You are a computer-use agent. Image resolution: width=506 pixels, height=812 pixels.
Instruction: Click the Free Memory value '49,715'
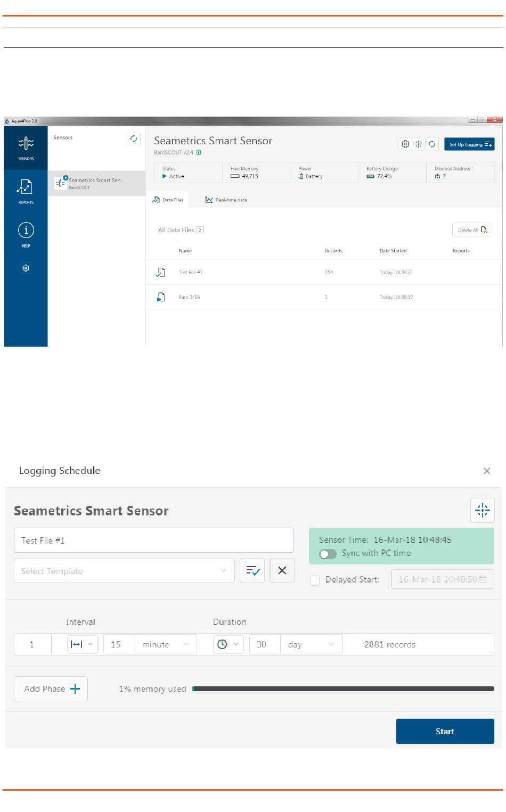(250, 176)
